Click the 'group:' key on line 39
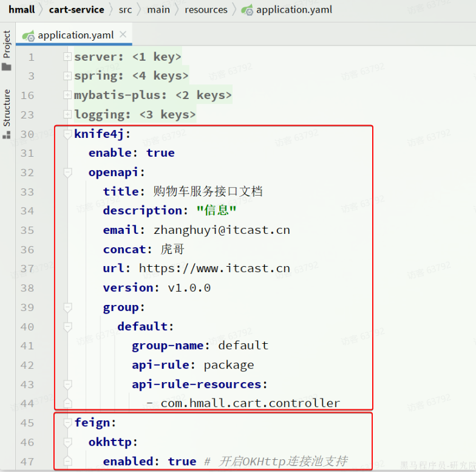The width and height of the screenshot is (476, 472). point(124,307)
